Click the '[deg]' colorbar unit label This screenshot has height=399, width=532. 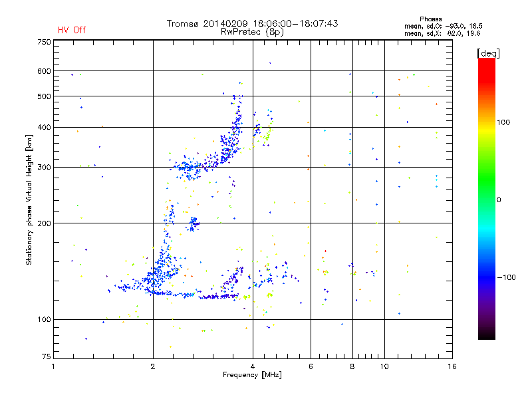[488, 53]
